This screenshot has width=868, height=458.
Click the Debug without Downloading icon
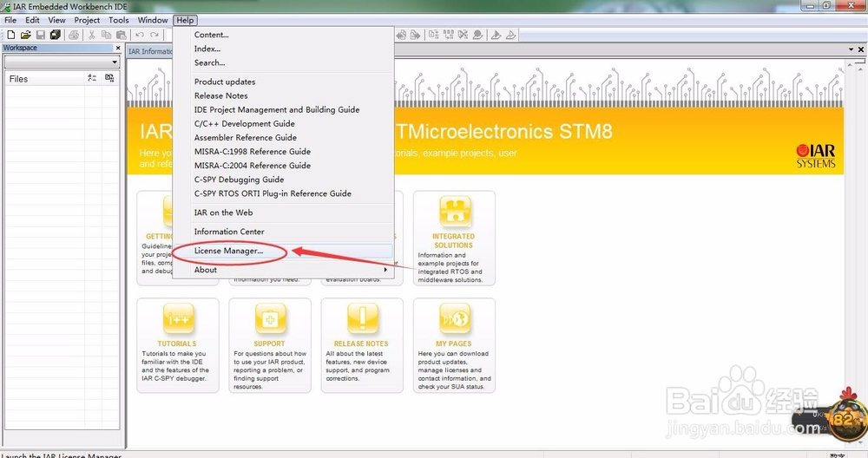[x=510, y=35]
